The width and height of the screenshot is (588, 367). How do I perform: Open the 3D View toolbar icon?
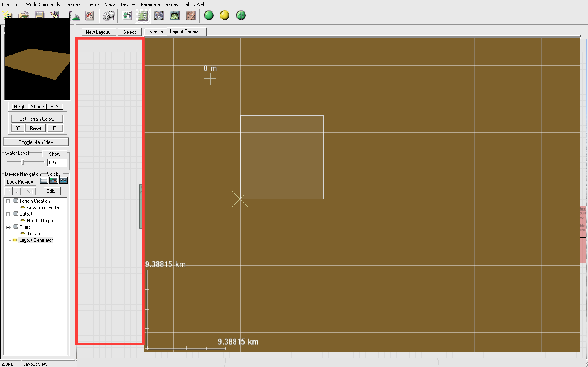click(175, 15)
